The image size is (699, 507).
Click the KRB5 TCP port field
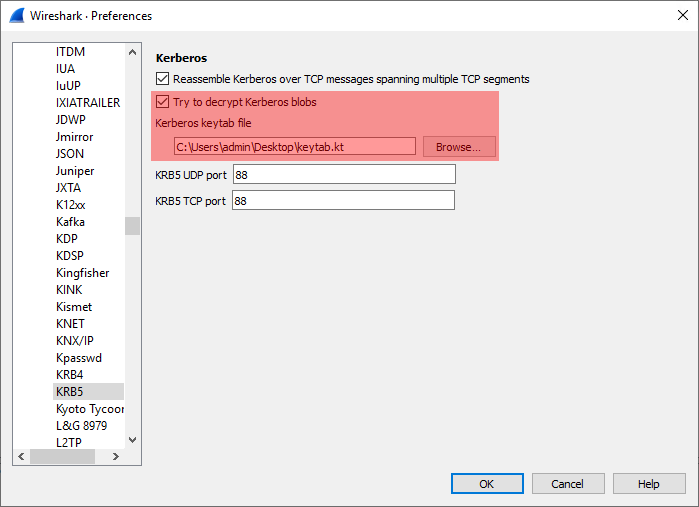[x=343, y=201]
